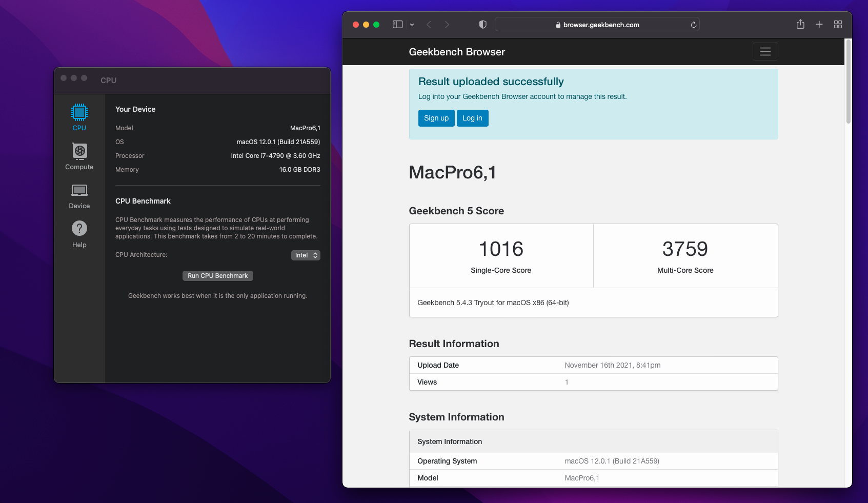Screen dimensions: 868x503
Task: Click the Log in button
Action: pos(472,118)
